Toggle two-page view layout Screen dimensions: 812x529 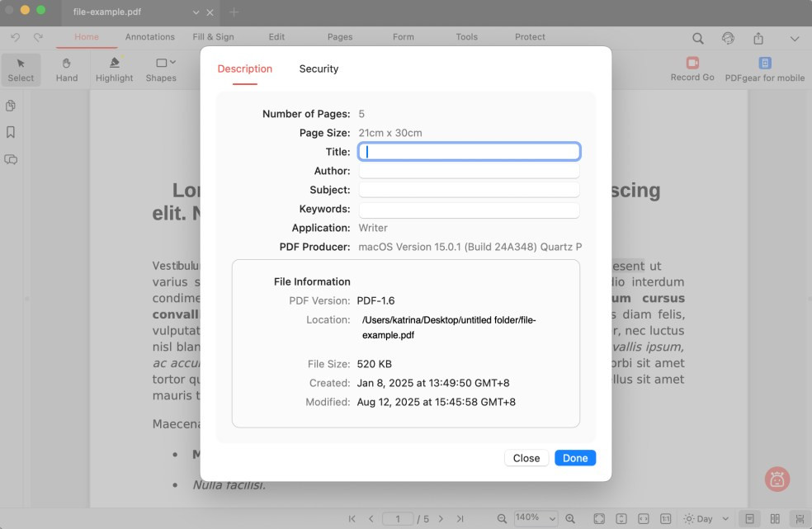click(x=774, y=518)
